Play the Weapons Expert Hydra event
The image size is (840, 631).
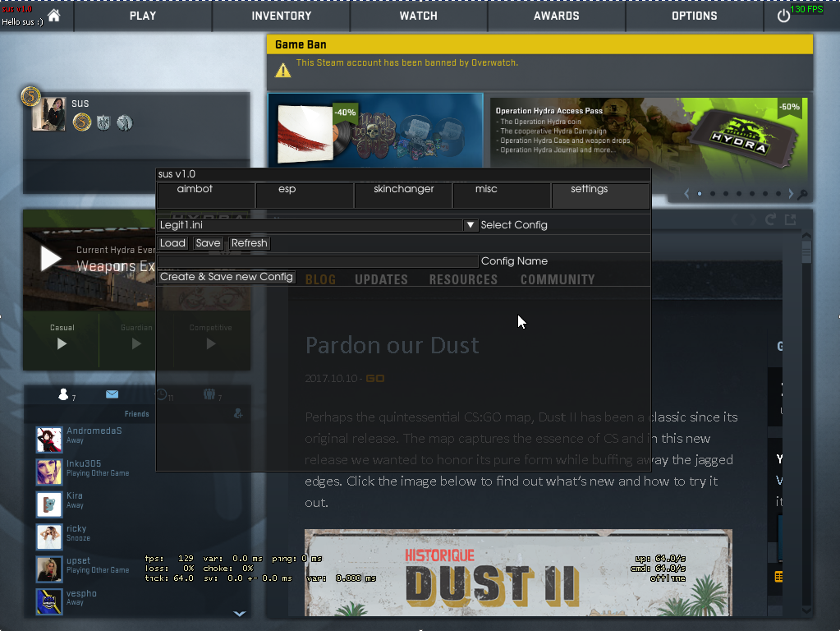coord(51,259)
